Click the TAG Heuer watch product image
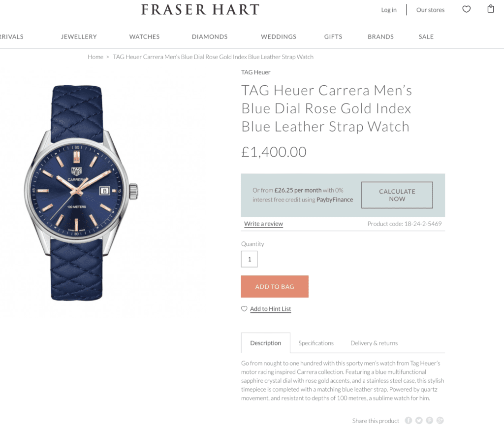Screen dimensions: 504x435 pos(81,193)
